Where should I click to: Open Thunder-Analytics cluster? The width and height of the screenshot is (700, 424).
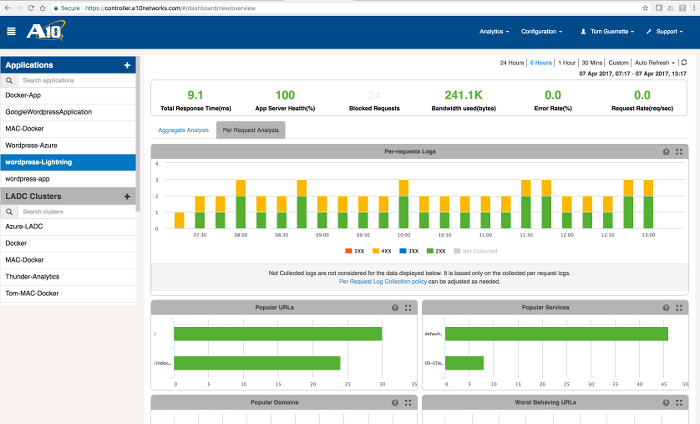pyautogui.click(x=68, y=277)
